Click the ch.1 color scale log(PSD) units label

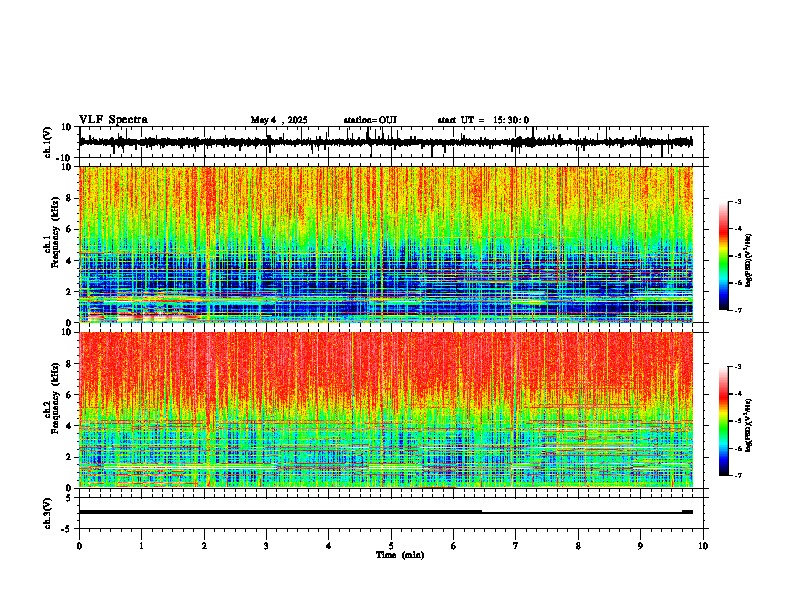pos(750,260)
